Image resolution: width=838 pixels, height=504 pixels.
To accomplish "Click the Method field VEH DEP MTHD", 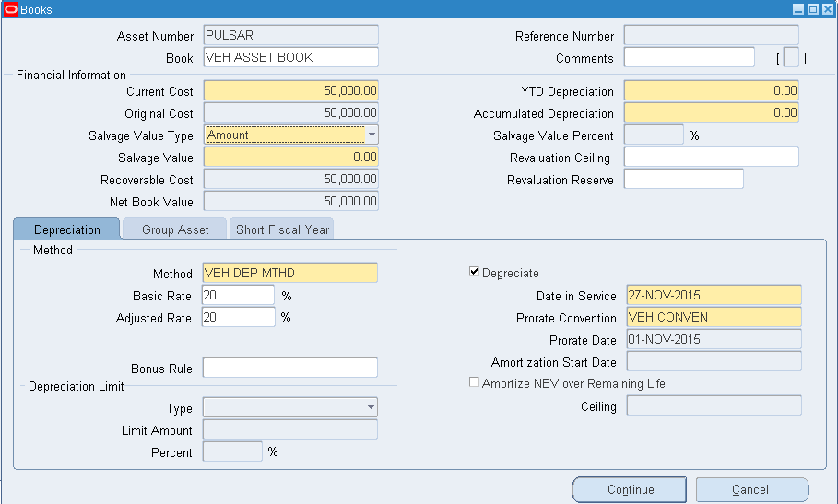I will pyautogui.click(x=289, y=274).
